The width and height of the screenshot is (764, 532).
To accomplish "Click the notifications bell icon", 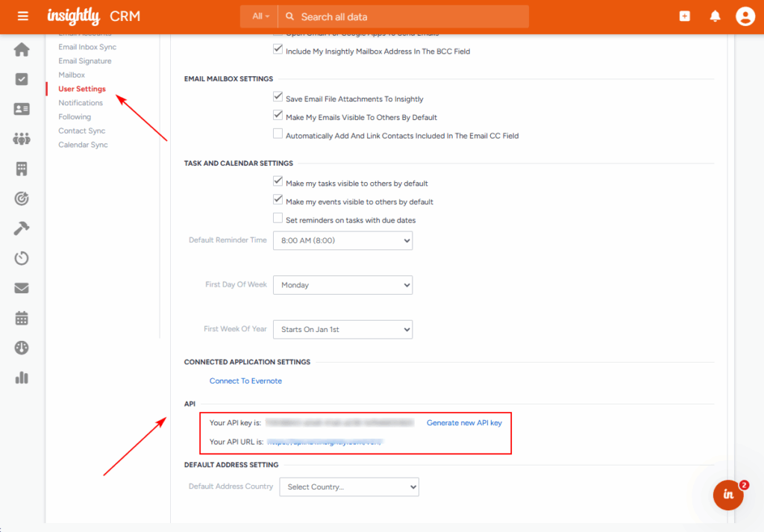I will click(715, 16).
